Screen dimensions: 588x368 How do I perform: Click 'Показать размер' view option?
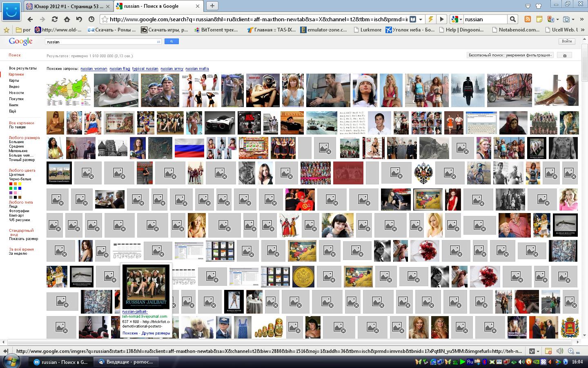(x=24, y=239)
